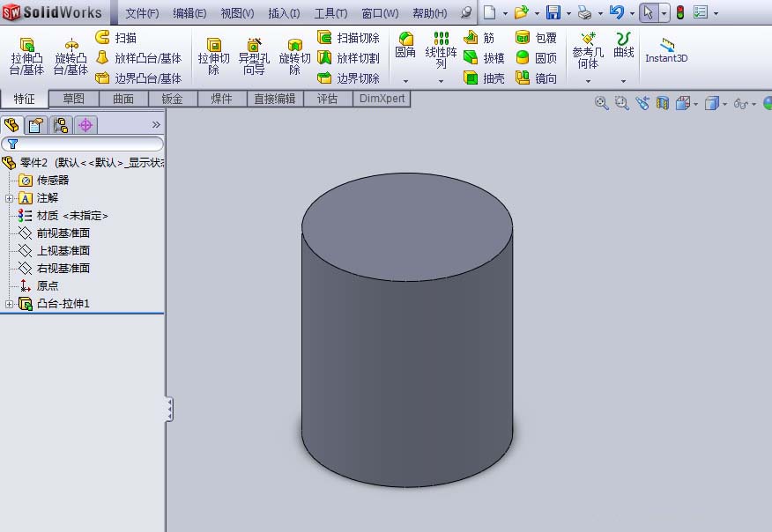
Task: Open the 参考几何体 reference geometry tool
Action: pyautogui.click(x=588, y=50)
